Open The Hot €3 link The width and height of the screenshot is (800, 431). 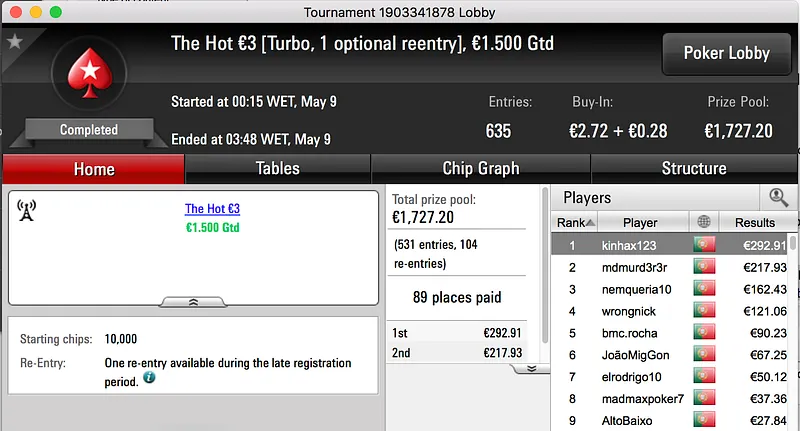point(212,209)
